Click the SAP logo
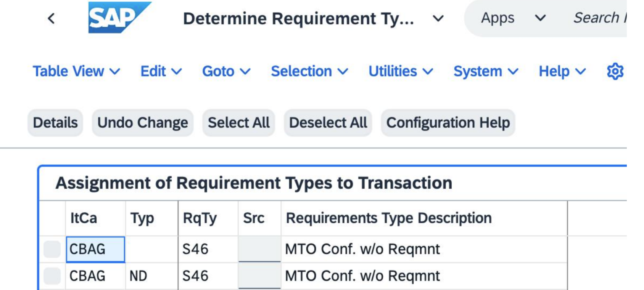This screenshot has width=644, height=290. [119, 18]
